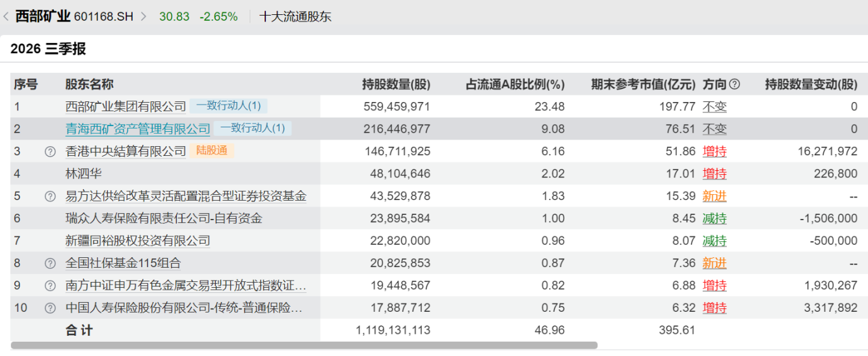868x356 pixels.
Task: Click 增持 direction for 中国人寿保险
Action: click(x=715, y=308)
